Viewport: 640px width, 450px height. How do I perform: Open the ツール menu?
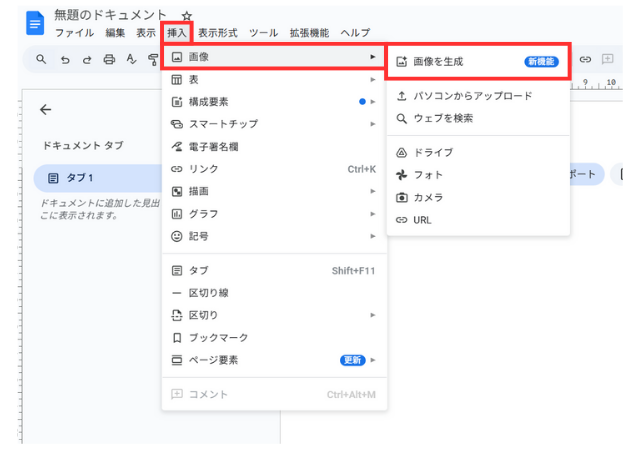(x=264, y=33)
